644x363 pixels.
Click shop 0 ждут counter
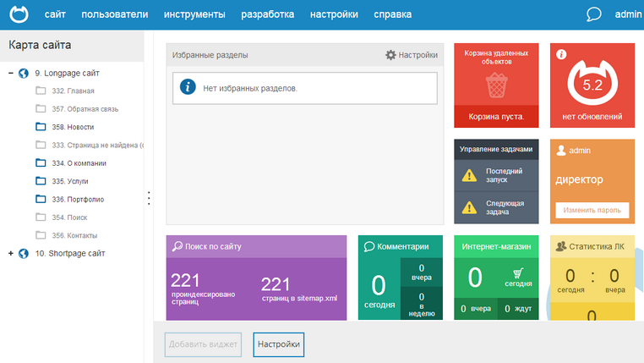(x=518, y=309)
